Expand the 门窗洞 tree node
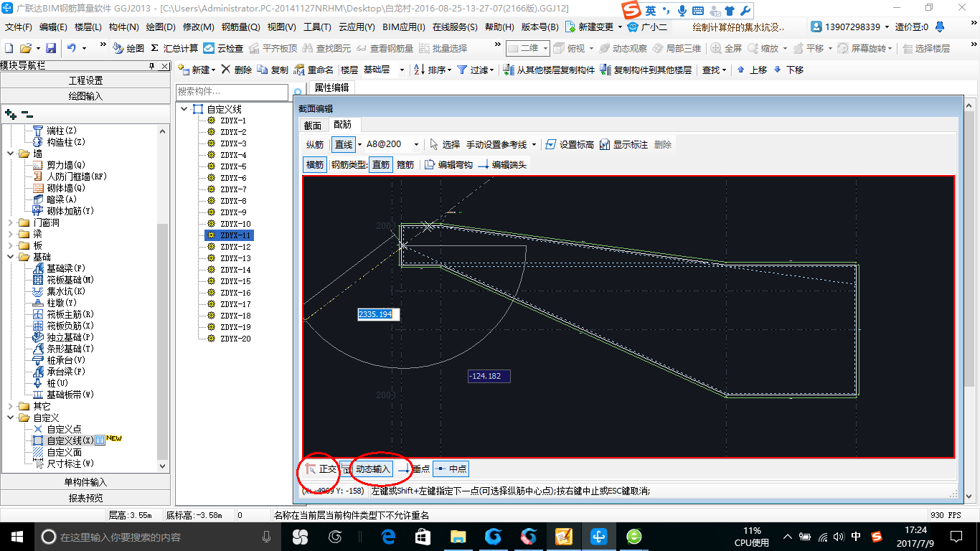 (11, 222)
